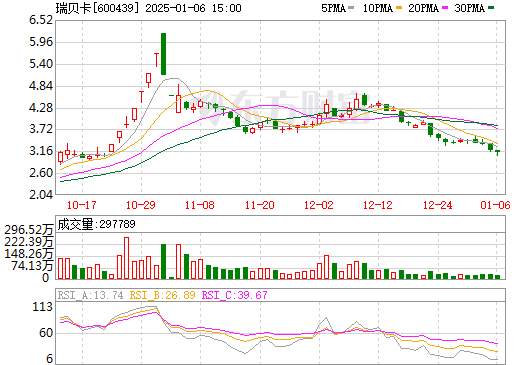
Task: Click the 3.16 price axis label
Action: click(41, 151)
